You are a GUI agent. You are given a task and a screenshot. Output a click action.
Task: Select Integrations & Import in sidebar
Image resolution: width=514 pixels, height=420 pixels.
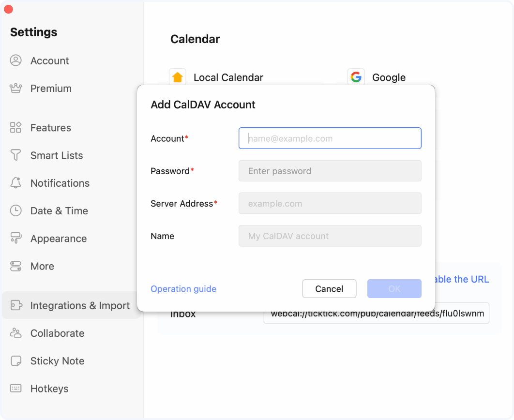coord(71,305)
